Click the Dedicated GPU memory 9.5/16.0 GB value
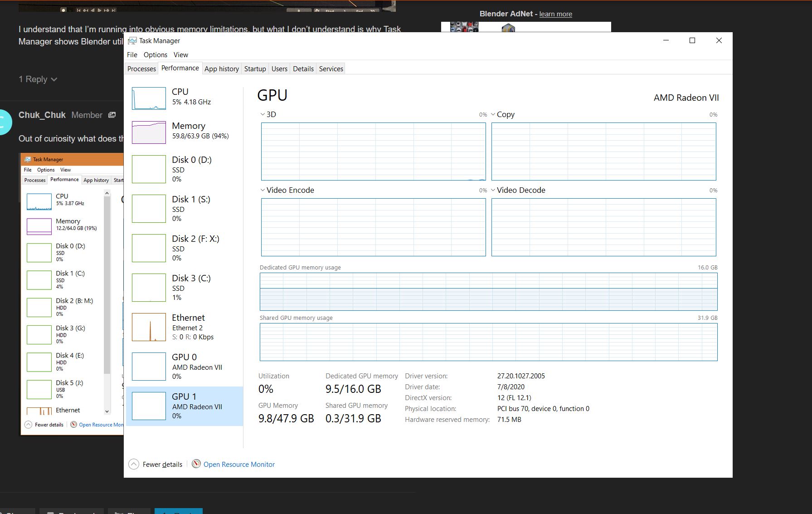812x514 pixels. [353, 389]
